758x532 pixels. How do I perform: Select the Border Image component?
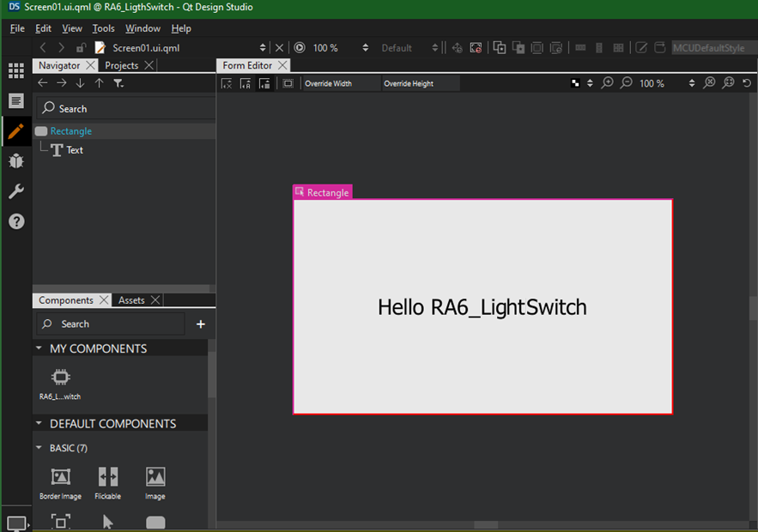click(x=60, y=477)
